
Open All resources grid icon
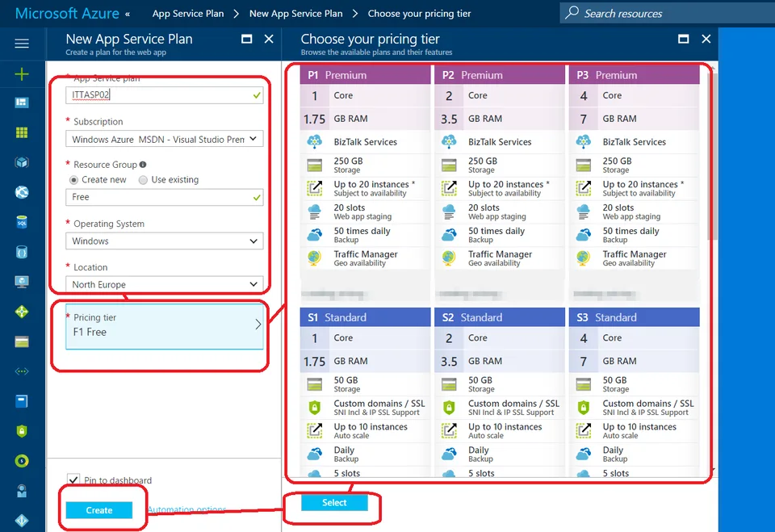22,132
